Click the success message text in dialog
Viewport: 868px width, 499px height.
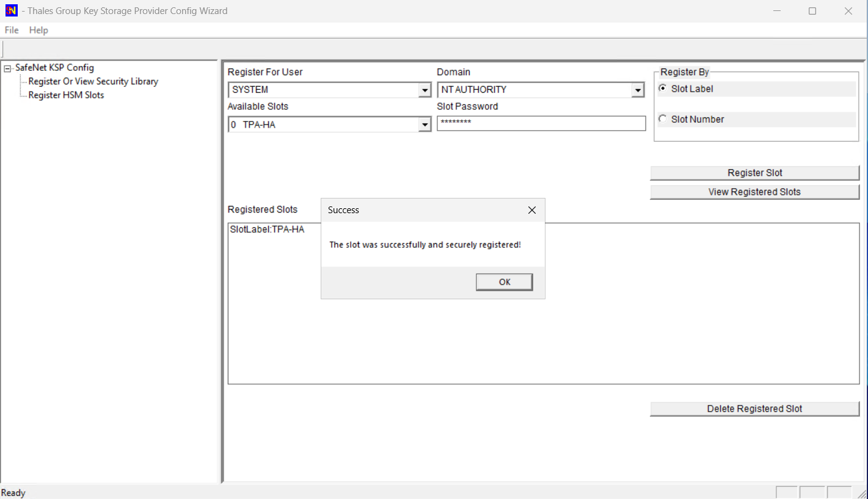(425, 245)
